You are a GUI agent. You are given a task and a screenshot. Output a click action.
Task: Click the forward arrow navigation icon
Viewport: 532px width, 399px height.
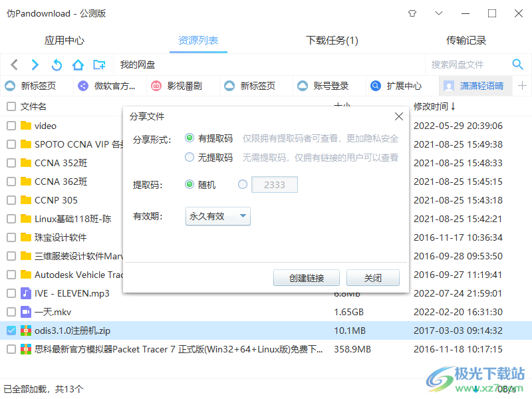pyautogui.click(x=35, y=65)
